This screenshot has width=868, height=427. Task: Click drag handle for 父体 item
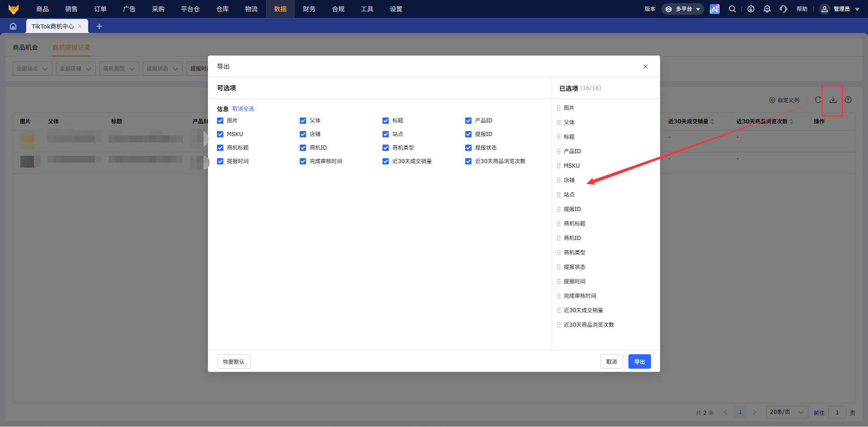pyautogui.click(x=559, y=122)
